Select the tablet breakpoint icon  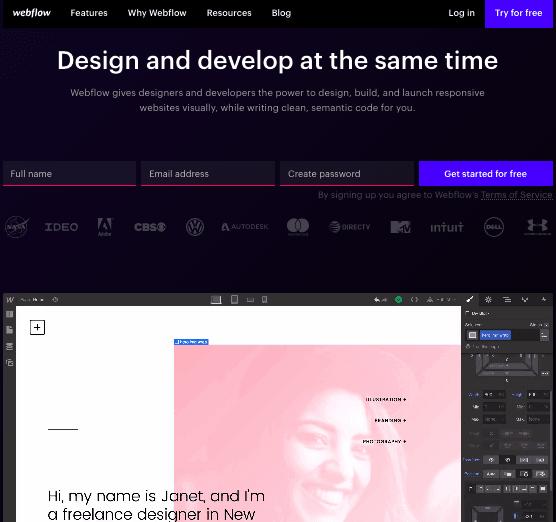click(x=234, y=300)
